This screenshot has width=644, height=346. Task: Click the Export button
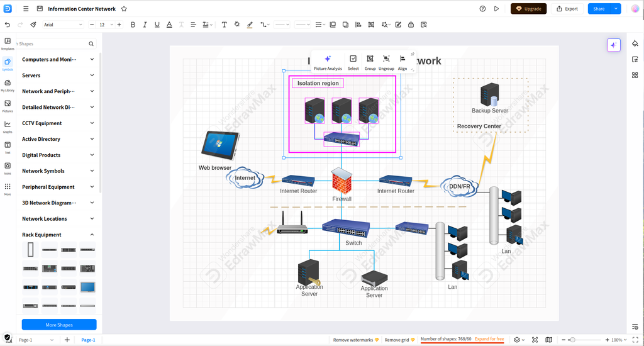click(567, 9)
